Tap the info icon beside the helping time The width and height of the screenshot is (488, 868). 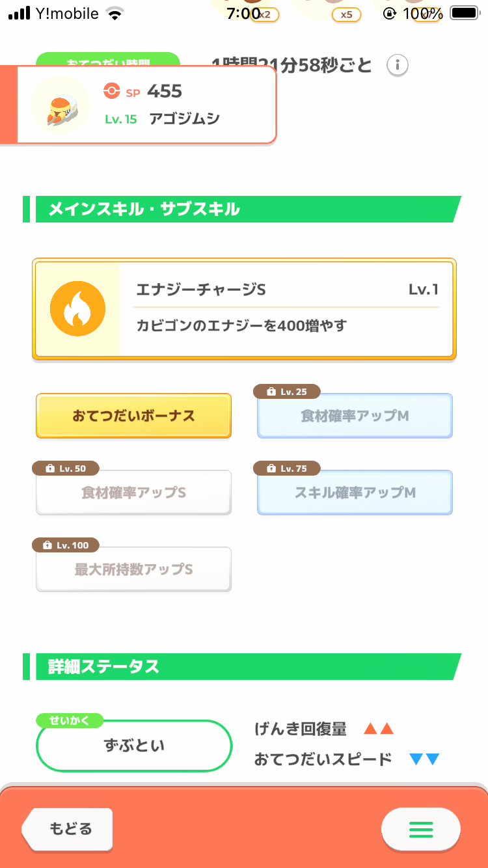[x=398, y=65]
